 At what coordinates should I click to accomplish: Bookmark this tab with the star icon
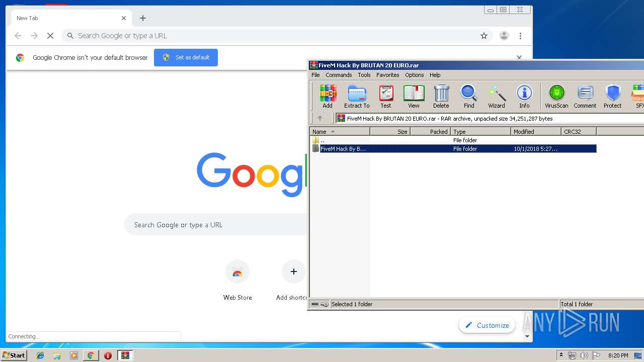(x=484, y=36)
